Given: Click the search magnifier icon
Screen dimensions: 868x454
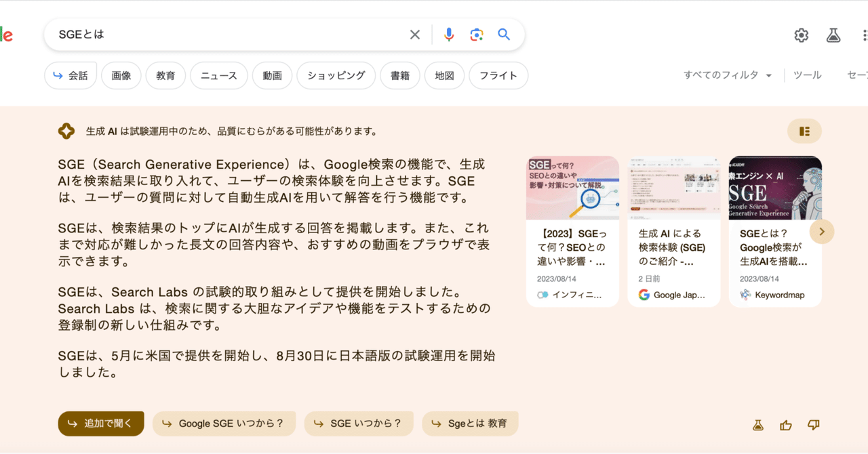Looking at the screenshot, I should tap(504, 34).
